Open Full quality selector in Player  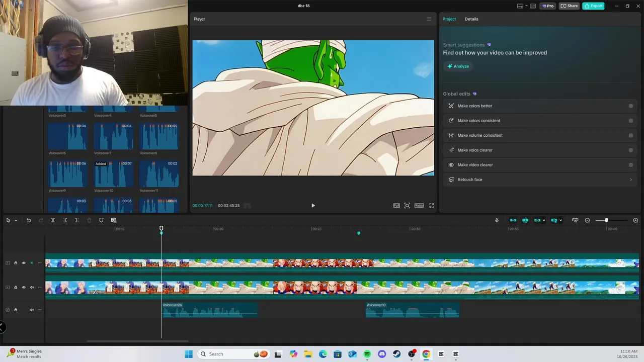(396, 206)
